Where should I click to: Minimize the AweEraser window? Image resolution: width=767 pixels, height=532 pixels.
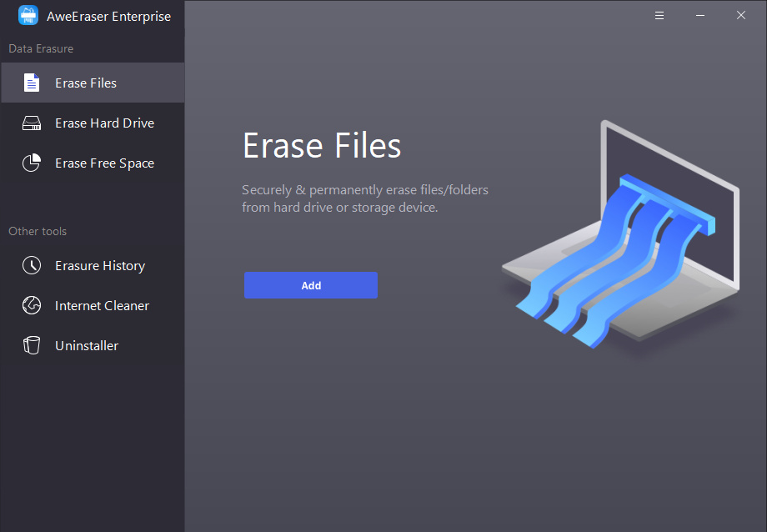click(x=700, y=15)
